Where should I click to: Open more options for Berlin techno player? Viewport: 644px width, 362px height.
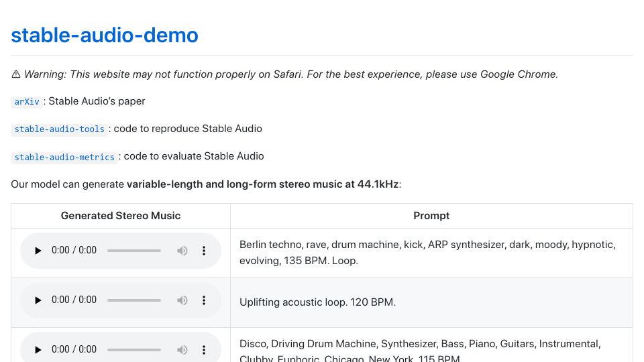pyautogui.click(x=204, y=250)
